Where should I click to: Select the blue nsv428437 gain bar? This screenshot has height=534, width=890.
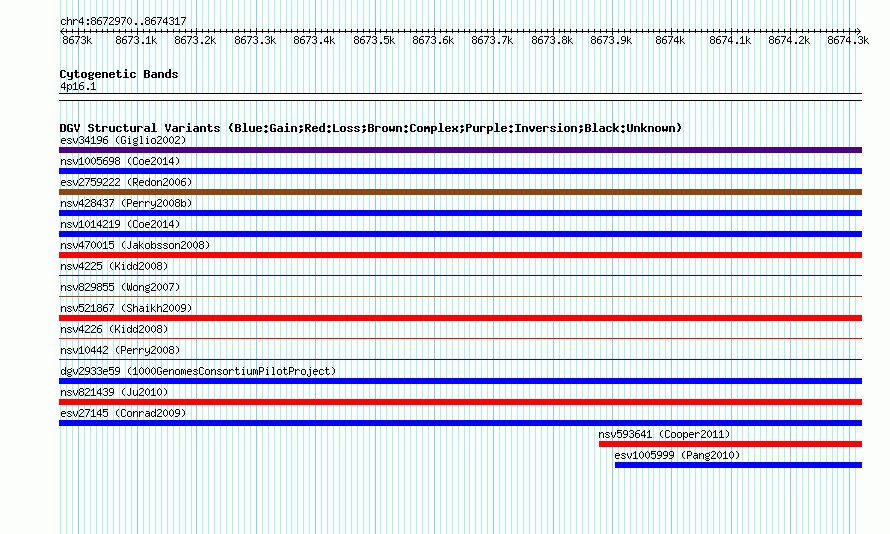point(460,213)
